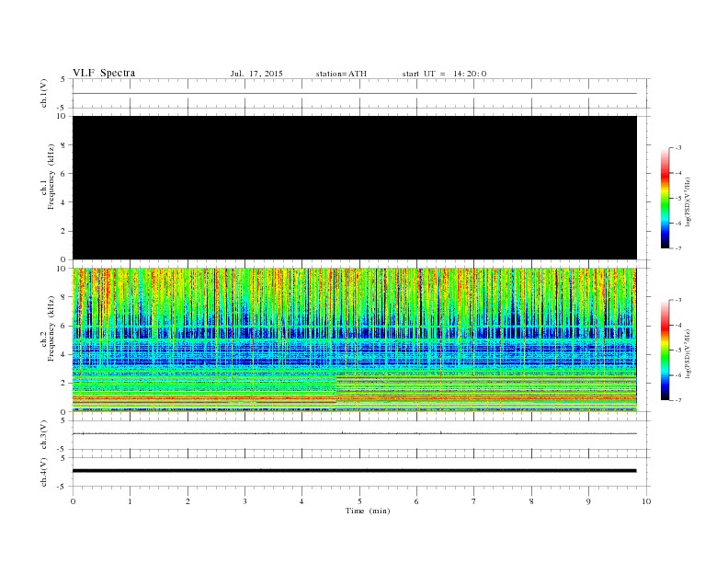728x563 pixels.
Task: Click the black ch.1 spectrogram panel
Action: tap(355, 188)
